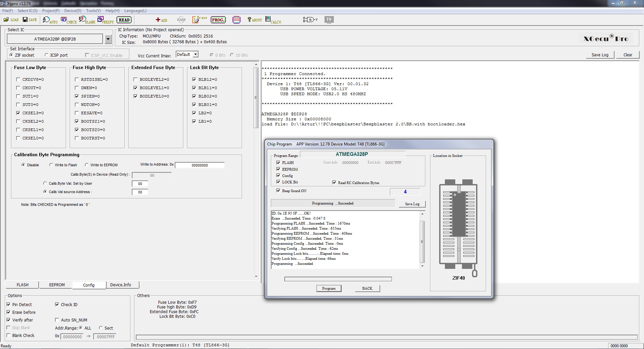Toggle the SPIEN=0 fuse checkbox

[77, 96]
